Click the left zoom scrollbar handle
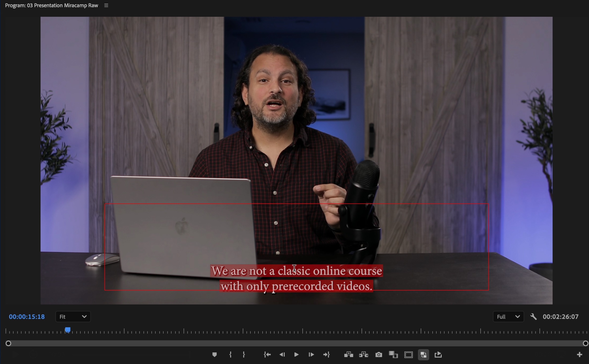 coord(8,343)
